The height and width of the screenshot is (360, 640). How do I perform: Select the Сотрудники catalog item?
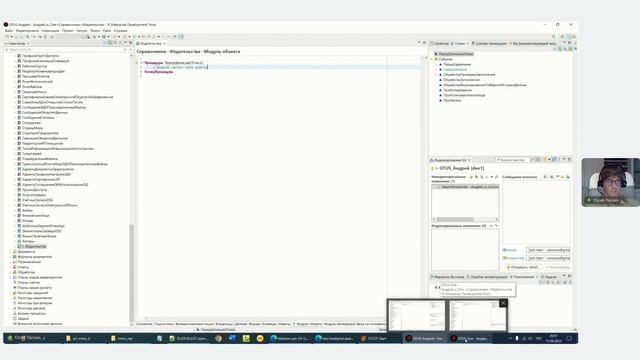[31, 123]
